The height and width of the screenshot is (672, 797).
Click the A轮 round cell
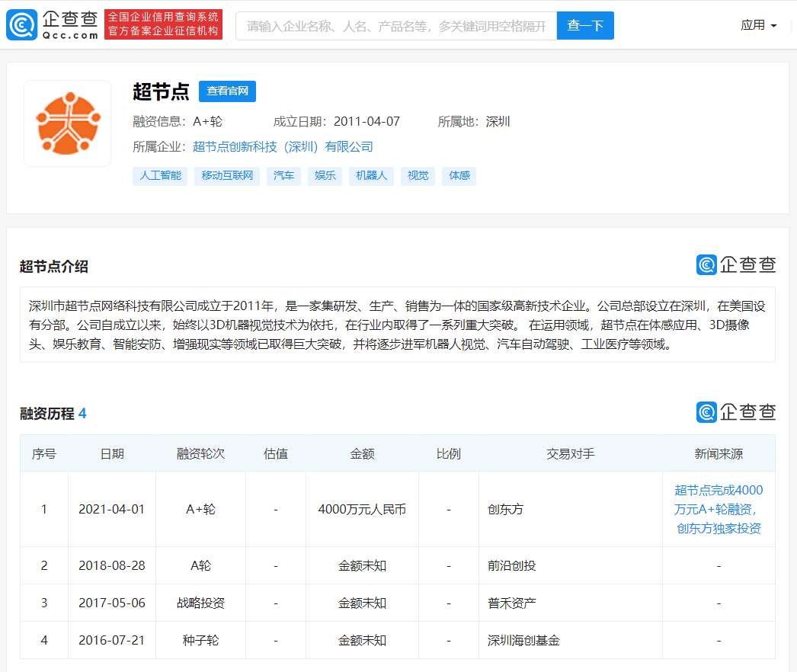click(200, 565)
